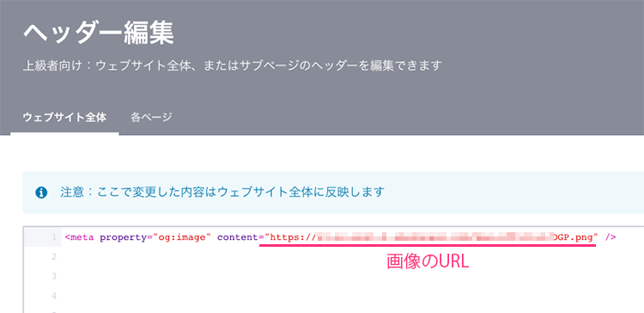The width and height of the screenshot is (644, 313).
Task: Click the content attribute URL string
Action: [431, 237]
